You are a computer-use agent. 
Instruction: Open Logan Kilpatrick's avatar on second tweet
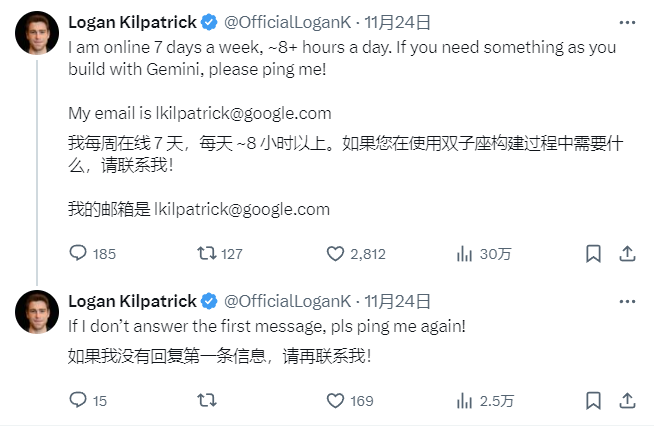pos(37,312)
